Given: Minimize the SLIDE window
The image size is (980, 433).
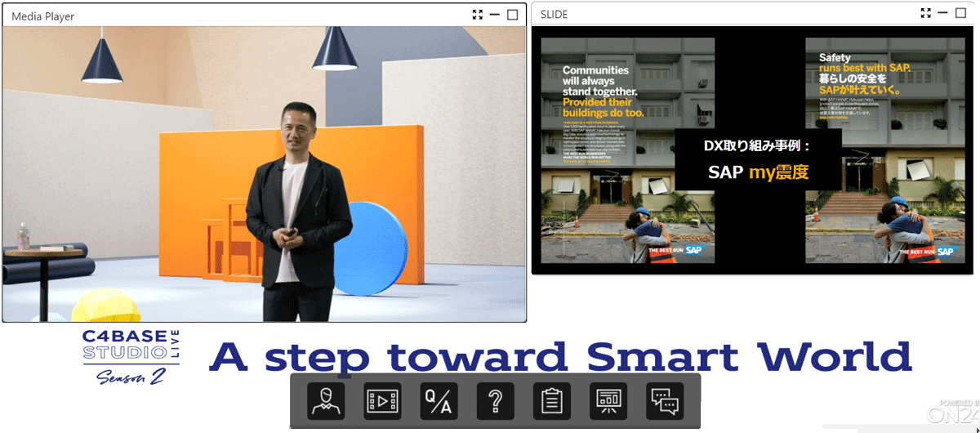Looking at the screenshot, I should coord(942,13).
